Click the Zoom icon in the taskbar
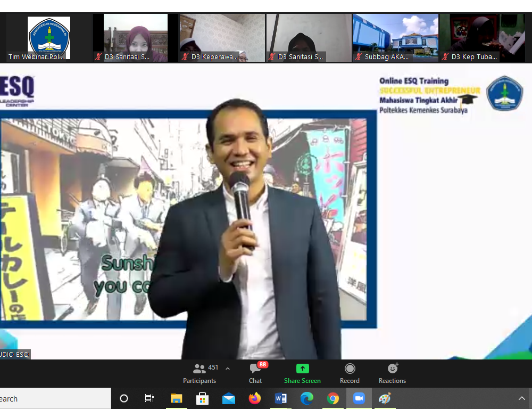532x409 pixels. pos(359,398)
